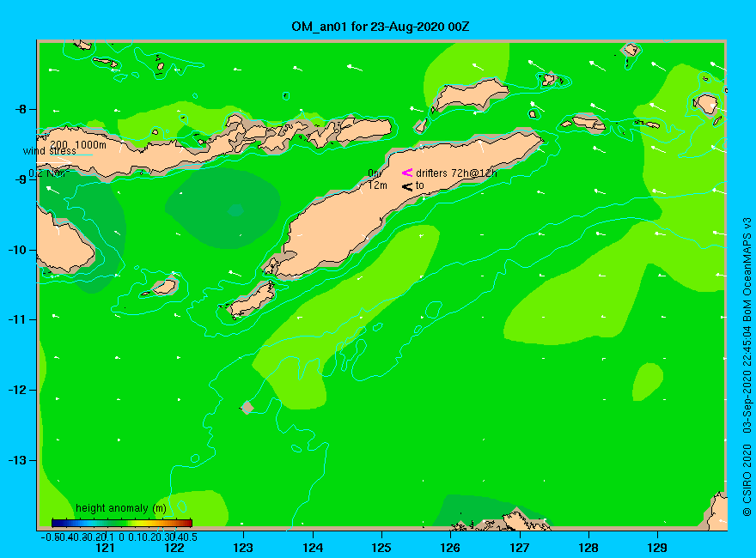
Task: Click the longitude label '128'
Action: [x=588, y=548]
